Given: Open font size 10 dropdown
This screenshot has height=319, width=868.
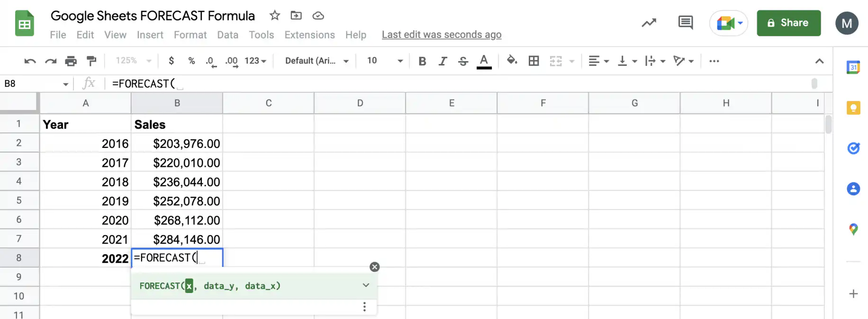Looking at the screenshot, I should 385,61.
